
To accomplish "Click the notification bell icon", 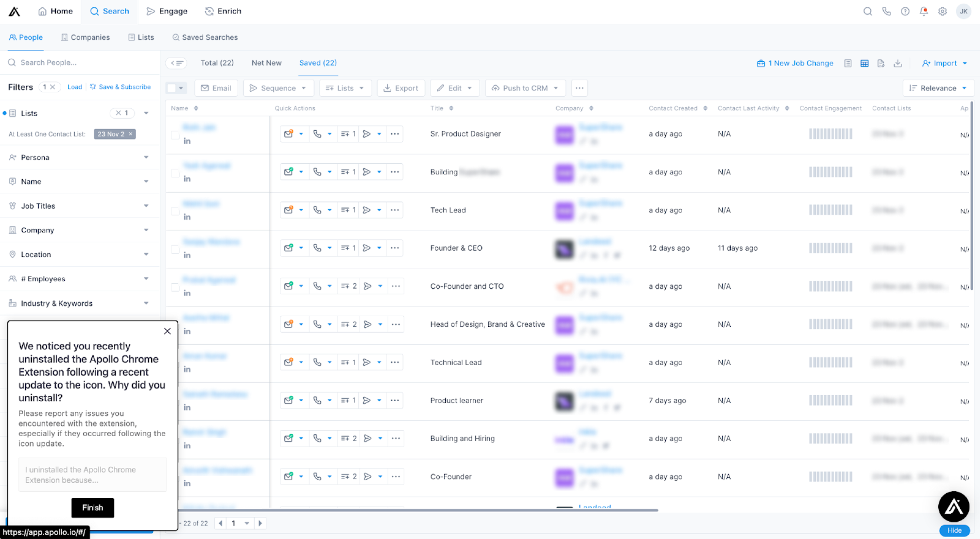I will [x=923, y=12].
